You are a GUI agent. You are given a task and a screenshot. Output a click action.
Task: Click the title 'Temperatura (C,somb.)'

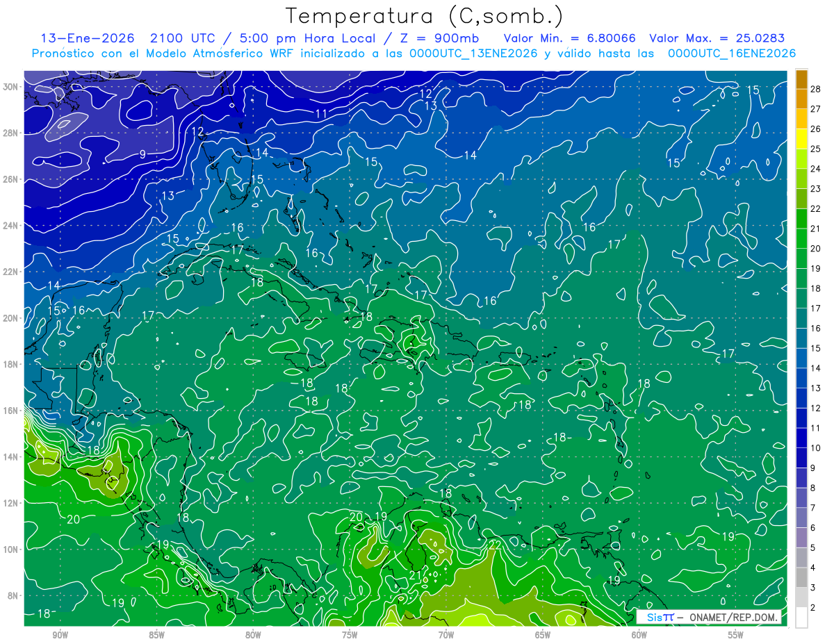tap(425, 16)
